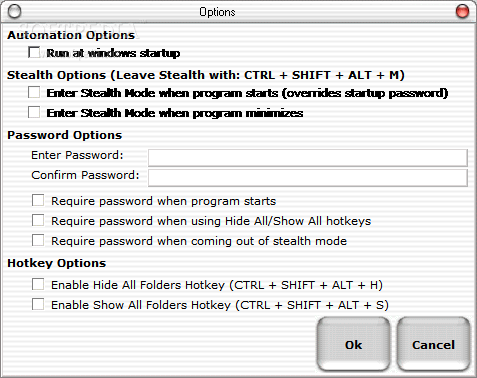The height and width of the screenshot is (378, 477).
Task: Enable Show All Folders Hotkey option
Action: coord(38,304)
